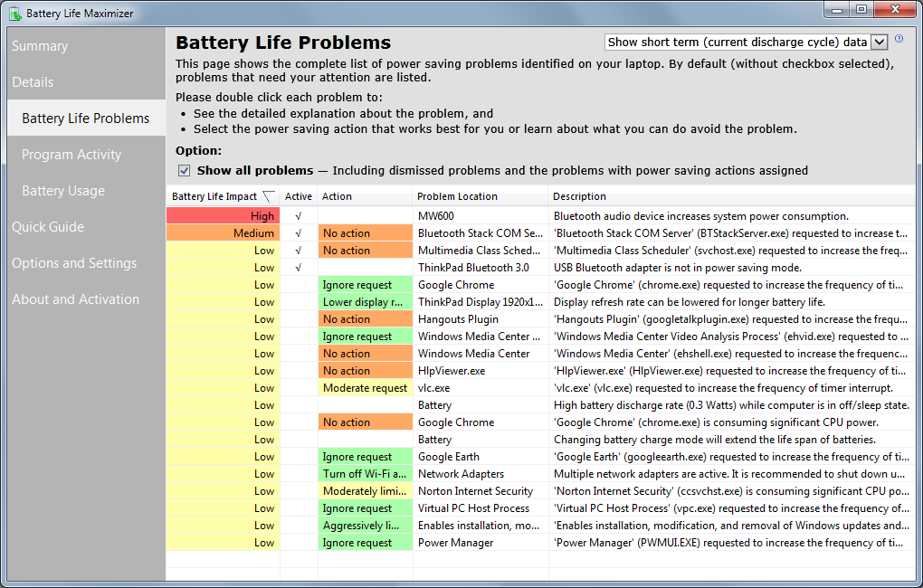
Task: Click the active checkmark in MW600 row
Action: coord(299,216)
